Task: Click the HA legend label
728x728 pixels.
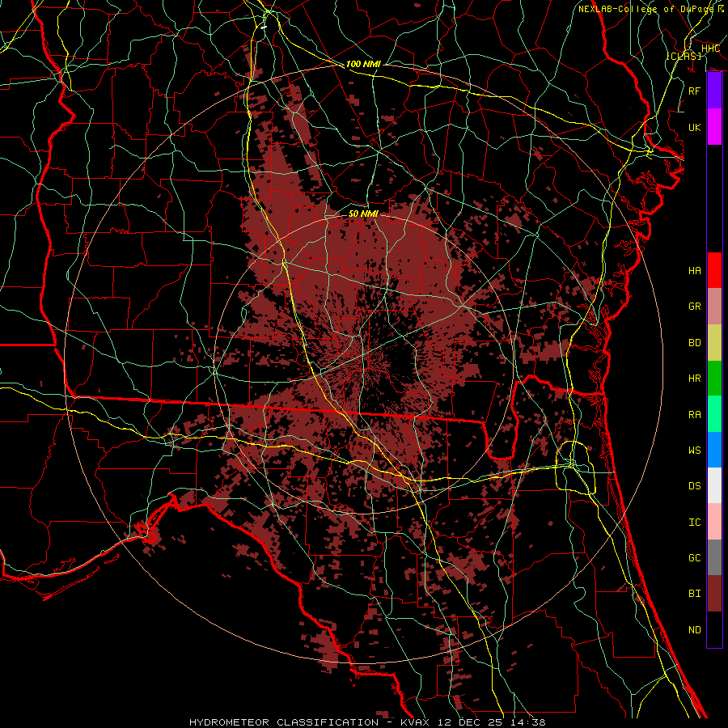Action: point(694,270)
